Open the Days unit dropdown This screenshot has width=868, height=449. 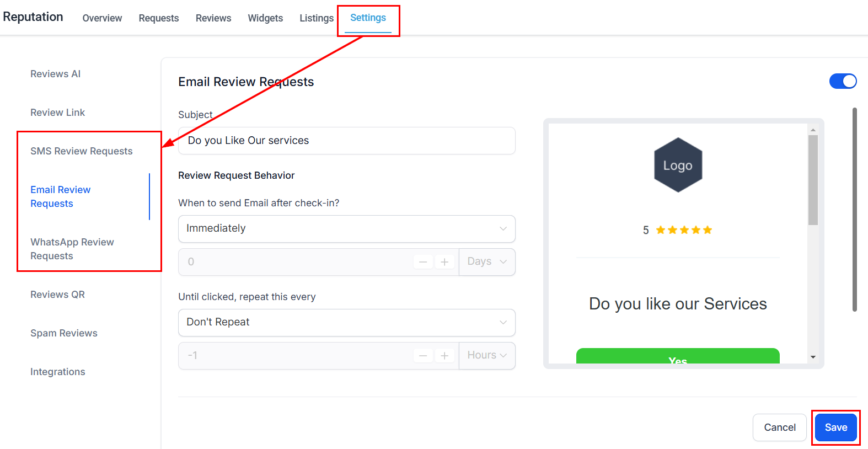pyautogui.click(x=487, y=261)
